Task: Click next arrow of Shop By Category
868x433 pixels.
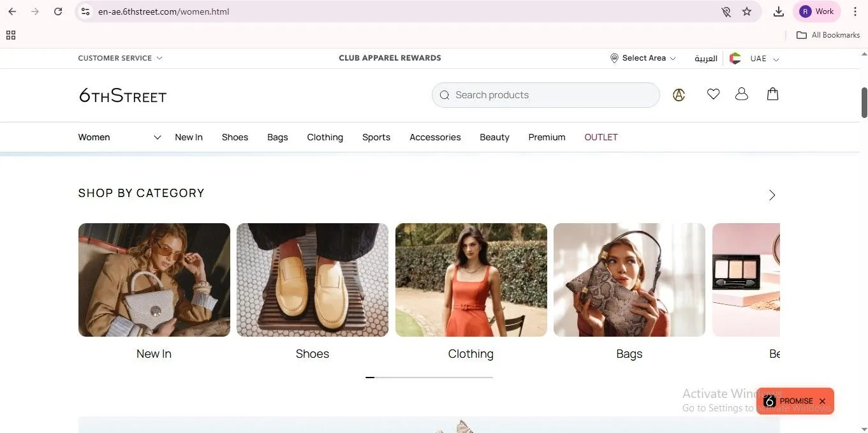Action: pyautogui.click(x=772, y=195)
